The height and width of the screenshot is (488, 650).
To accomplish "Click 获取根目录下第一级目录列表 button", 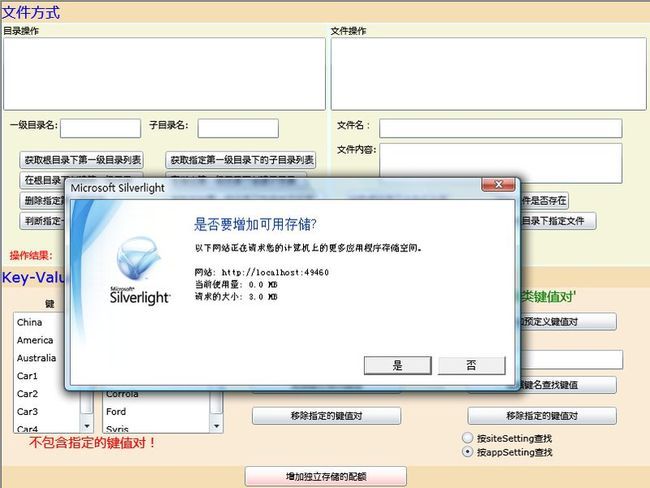I will click(x=82, y=160).
